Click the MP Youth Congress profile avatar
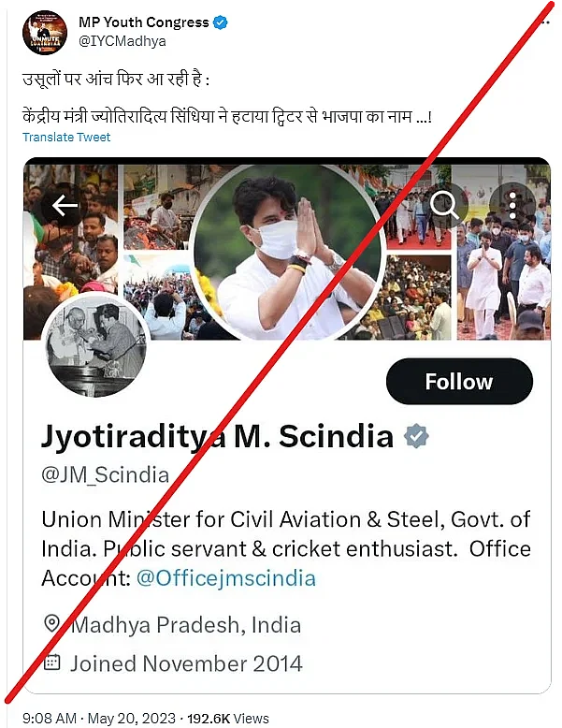The height and width of the screenshot is (728, 562). coord(44,33)
